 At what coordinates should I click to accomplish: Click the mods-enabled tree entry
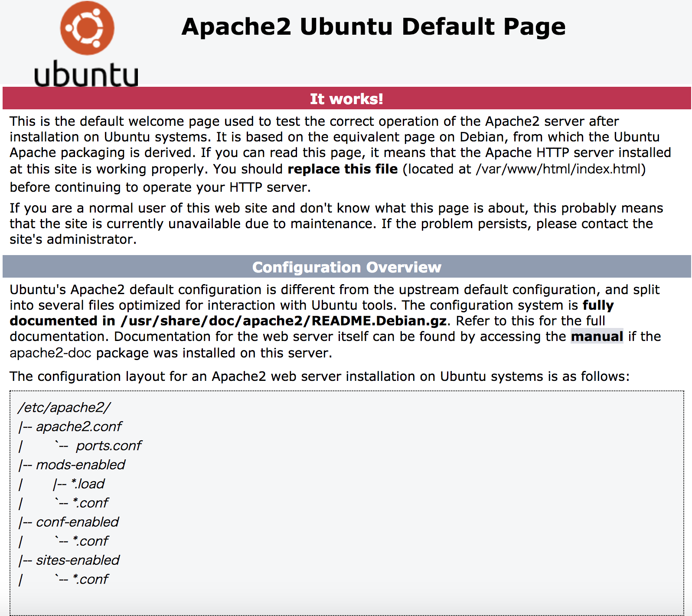pyautogui.click(x=81, y=465)
